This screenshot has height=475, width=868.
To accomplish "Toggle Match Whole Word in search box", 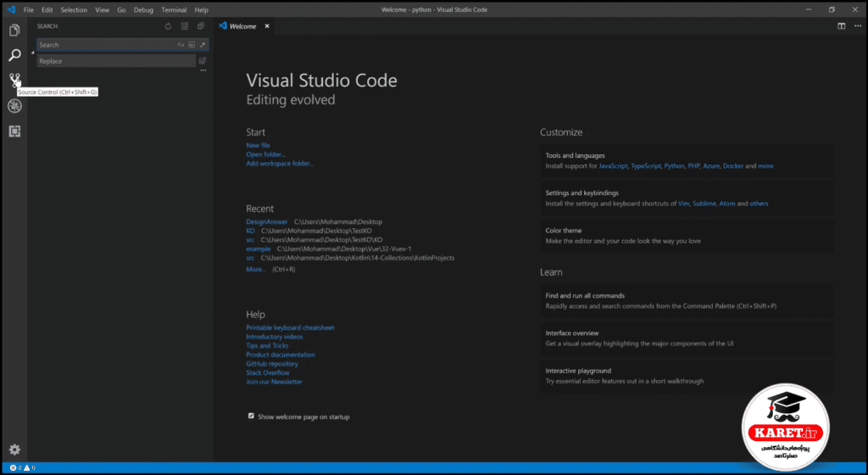I will click(192, 45).
